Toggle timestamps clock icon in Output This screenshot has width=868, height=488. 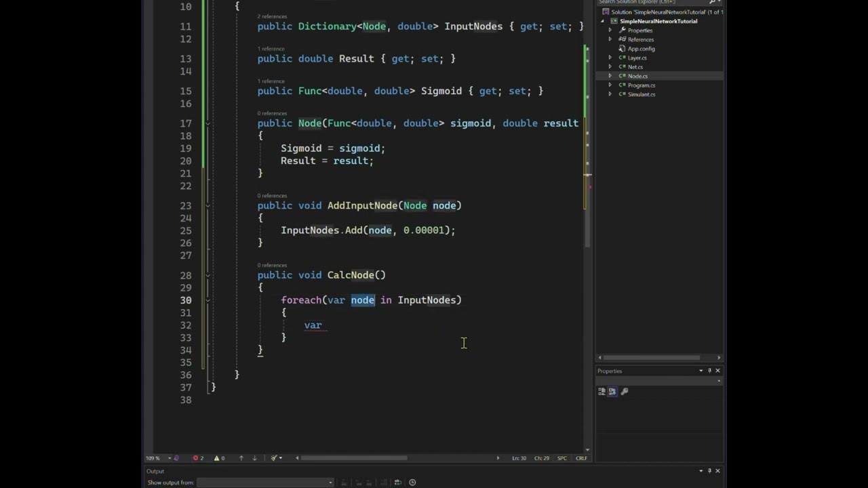pos(412,483)
